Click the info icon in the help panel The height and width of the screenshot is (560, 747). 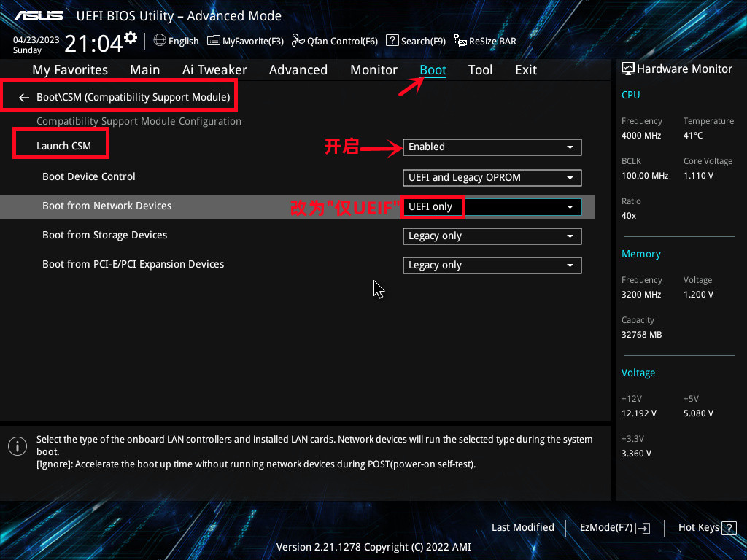click(x=18, y=446)
